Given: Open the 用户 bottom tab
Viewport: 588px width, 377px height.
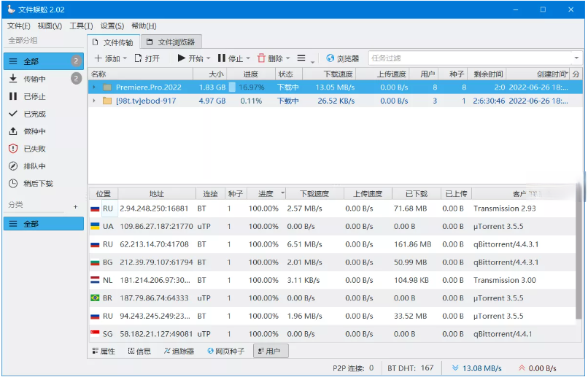Looking at the screenshot, I should click(271, 351).
